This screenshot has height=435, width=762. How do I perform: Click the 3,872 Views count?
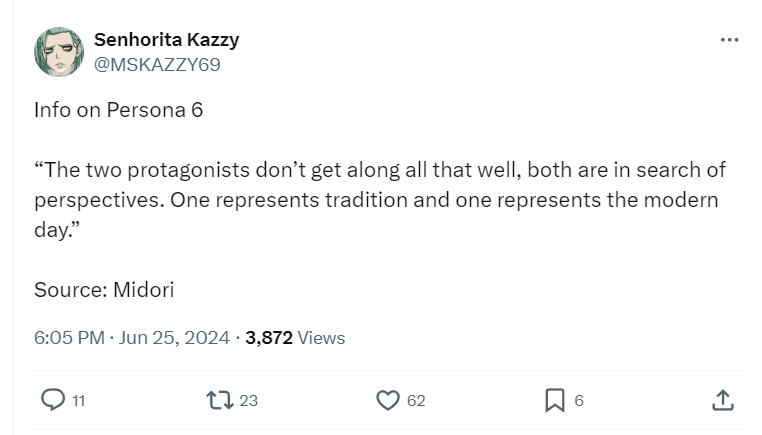[x=295, y=338]
